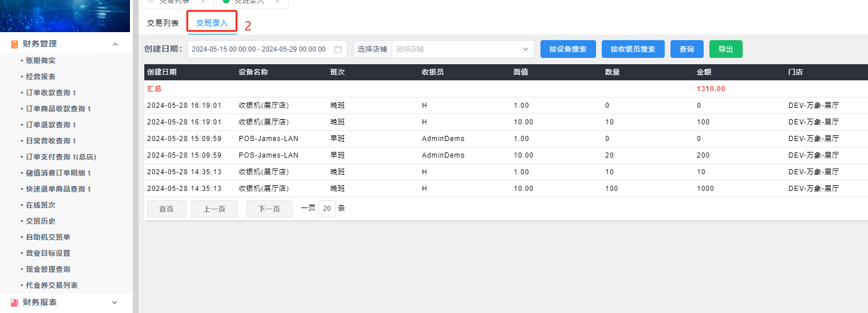868x313 pixels.
Task: Go to 首页 first page
Action: point(167,209)
